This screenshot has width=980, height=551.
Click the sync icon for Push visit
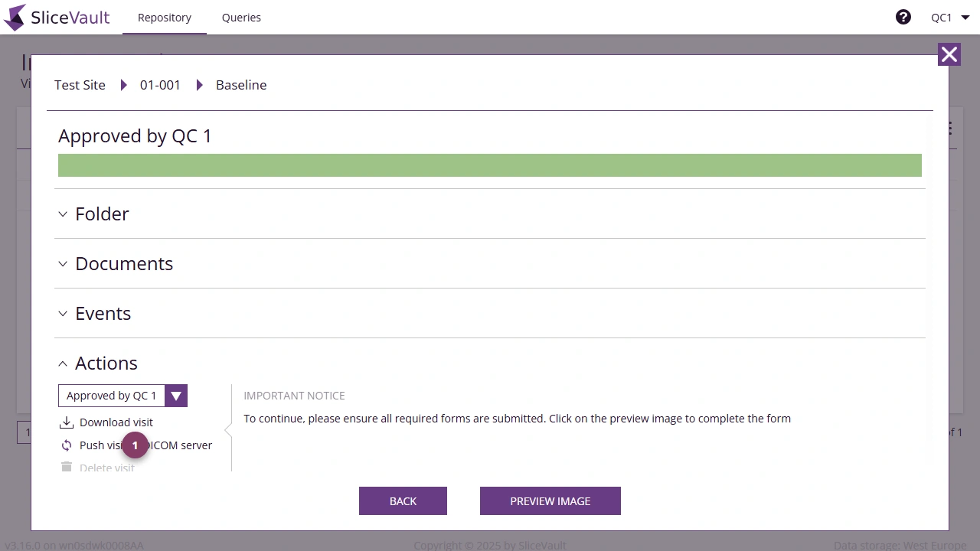[x=67, y=445]
